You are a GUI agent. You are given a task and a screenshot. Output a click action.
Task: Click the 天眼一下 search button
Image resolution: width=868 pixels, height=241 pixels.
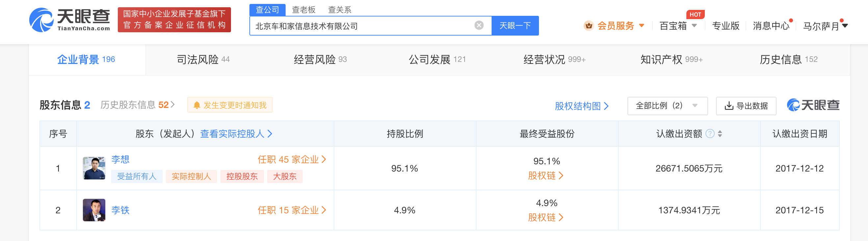pyautogui.click(x=515, y=26)
